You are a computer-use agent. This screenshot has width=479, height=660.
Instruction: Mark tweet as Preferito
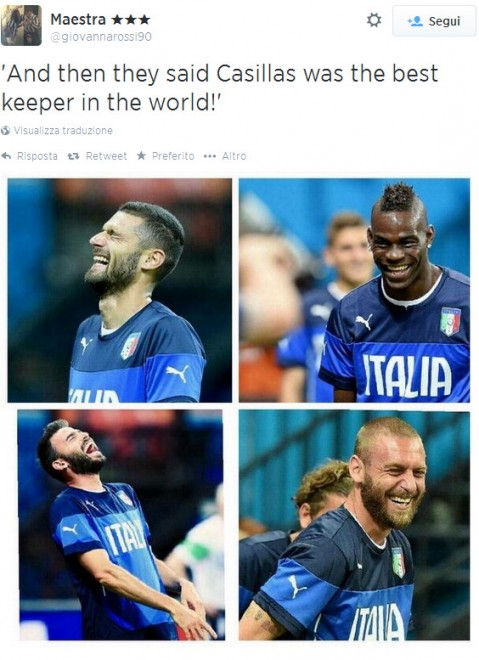pos(173,156)
